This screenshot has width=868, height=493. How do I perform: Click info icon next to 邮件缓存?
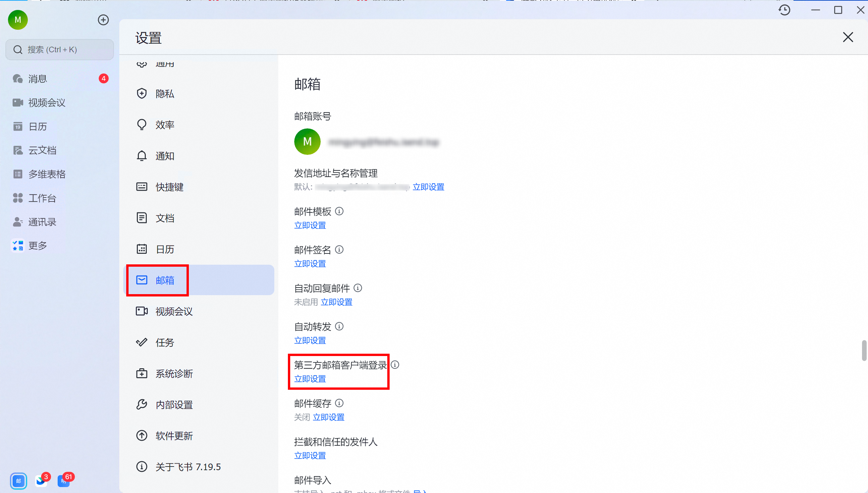339,403
